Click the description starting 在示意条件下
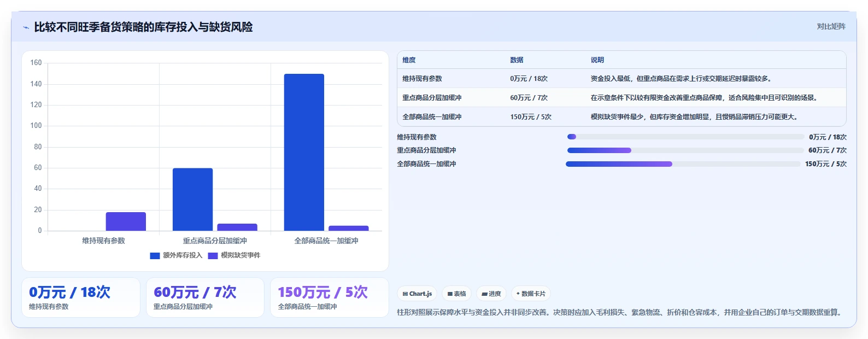This screenshot has height=339, width=868. [x=705, y=98]
